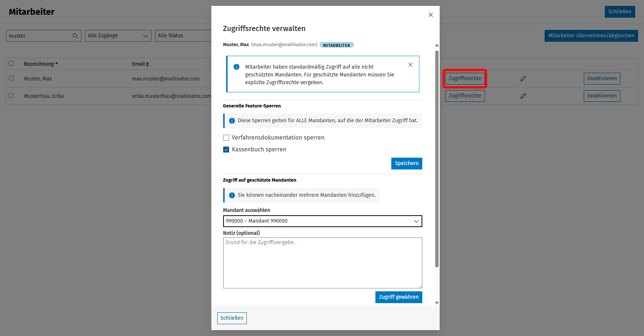Sort by Email column arrows
644x336 pixels.
pos(147,64)
